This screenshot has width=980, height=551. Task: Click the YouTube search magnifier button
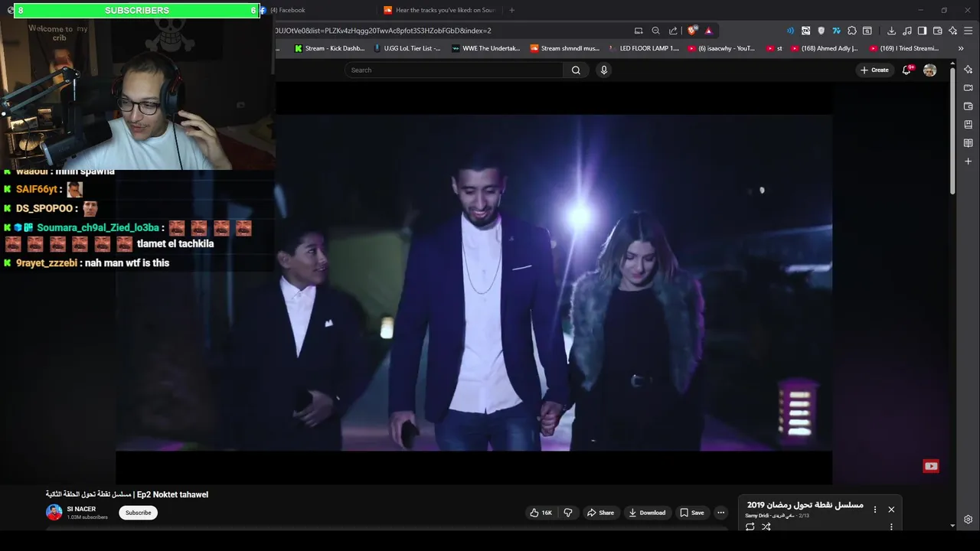tap(576, 70)
